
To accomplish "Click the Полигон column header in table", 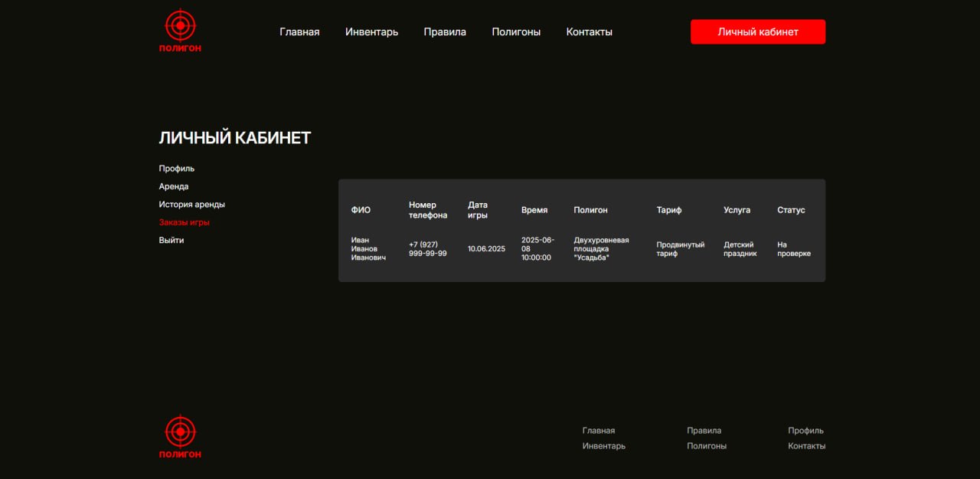I will coord(590,210).
